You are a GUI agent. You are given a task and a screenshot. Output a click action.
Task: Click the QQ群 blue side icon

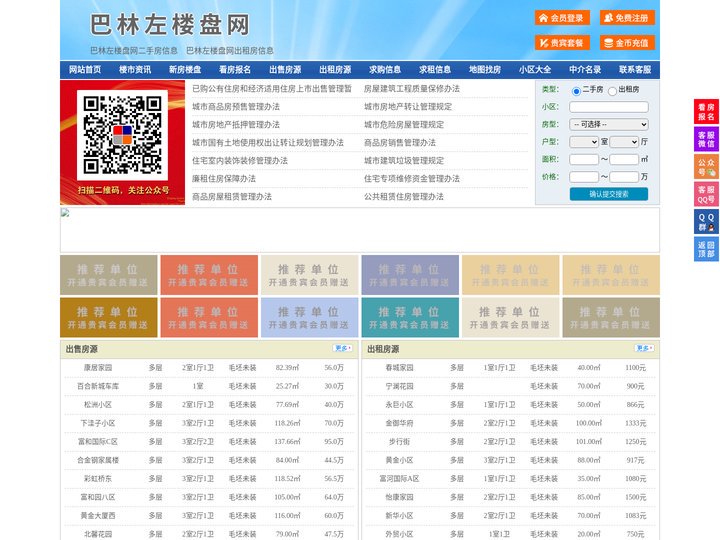point(706,222)
